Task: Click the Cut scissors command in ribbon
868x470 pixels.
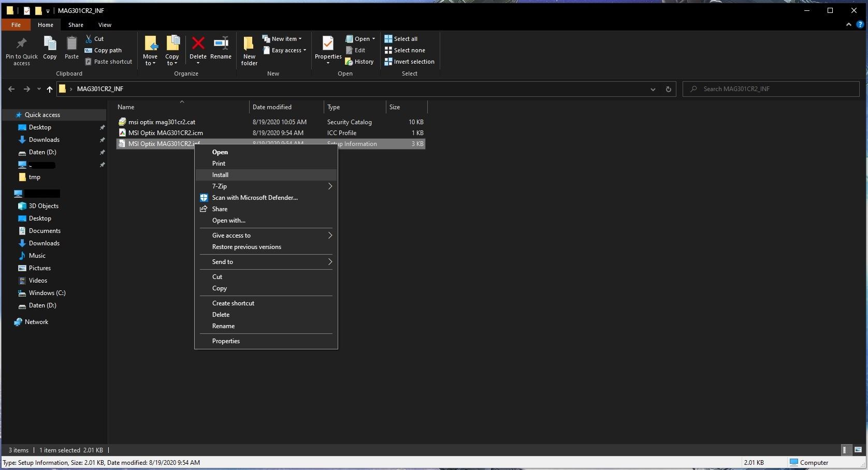Action: pyautogui.click(x=95, y=39)
